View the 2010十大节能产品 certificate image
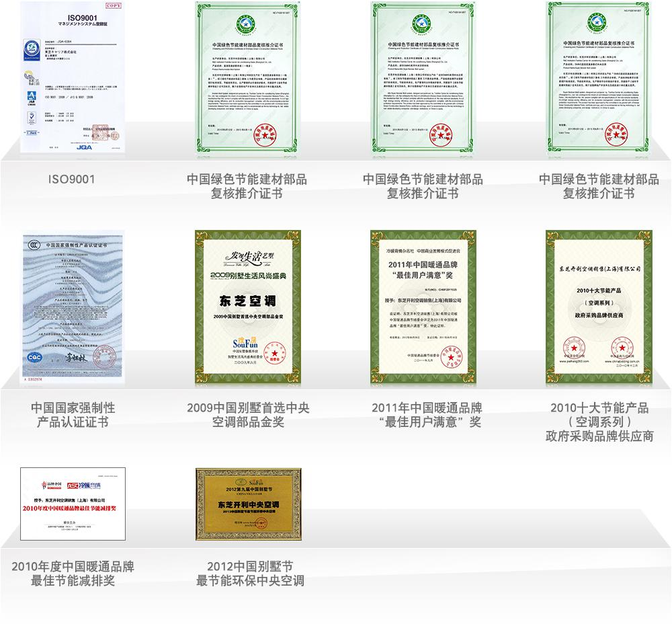The height and width of the screenshot is (628, 672). pos(599,307)
